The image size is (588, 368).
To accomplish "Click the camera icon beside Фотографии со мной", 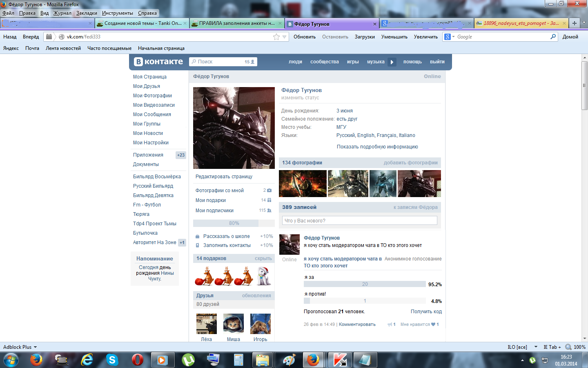I will 269,190.
